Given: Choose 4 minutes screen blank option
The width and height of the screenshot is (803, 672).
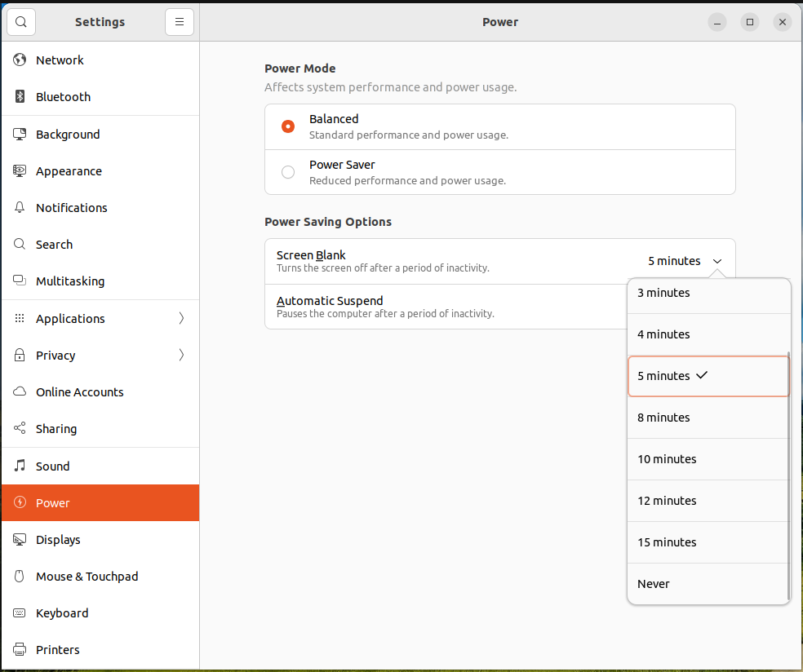Looking at the screenshot, I should (x=708, y=334).
